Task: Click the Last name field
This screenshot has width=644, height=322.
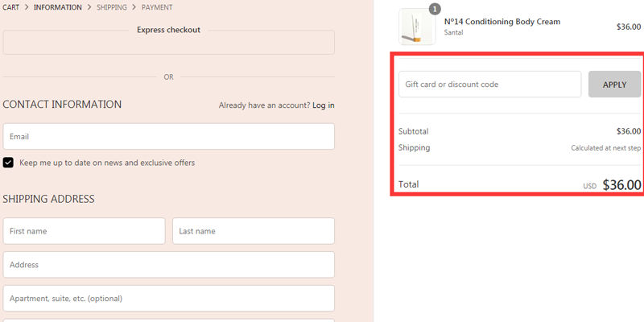Action: pos(254,231)
